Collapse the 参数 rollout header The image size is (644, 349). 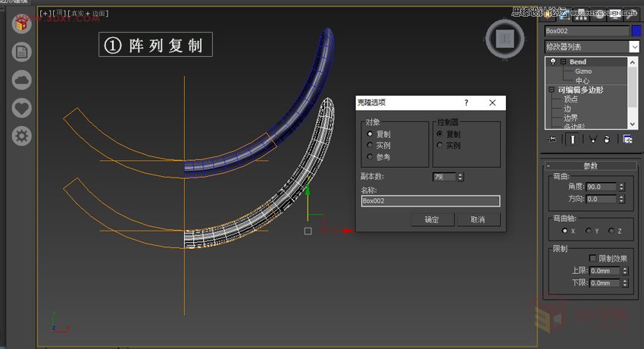(x=549, y=165)
